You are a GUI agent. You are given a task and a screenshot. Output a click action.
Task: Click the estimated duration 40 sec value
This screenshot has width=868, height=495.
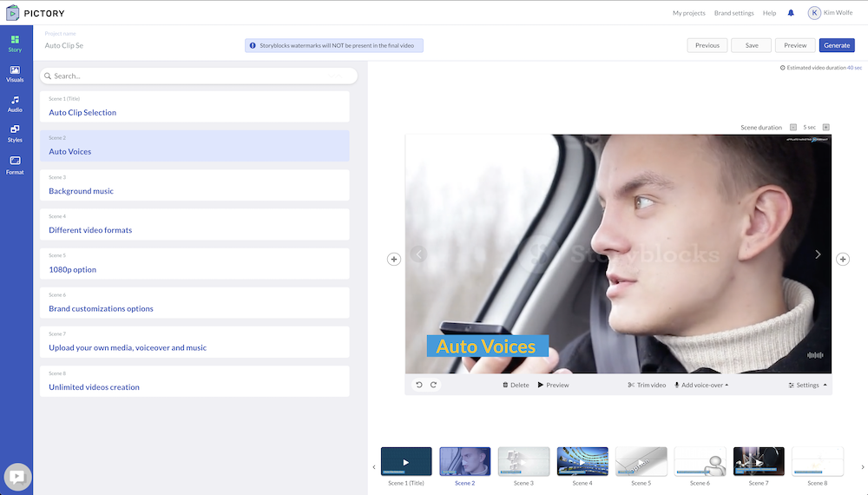point(854,68)
